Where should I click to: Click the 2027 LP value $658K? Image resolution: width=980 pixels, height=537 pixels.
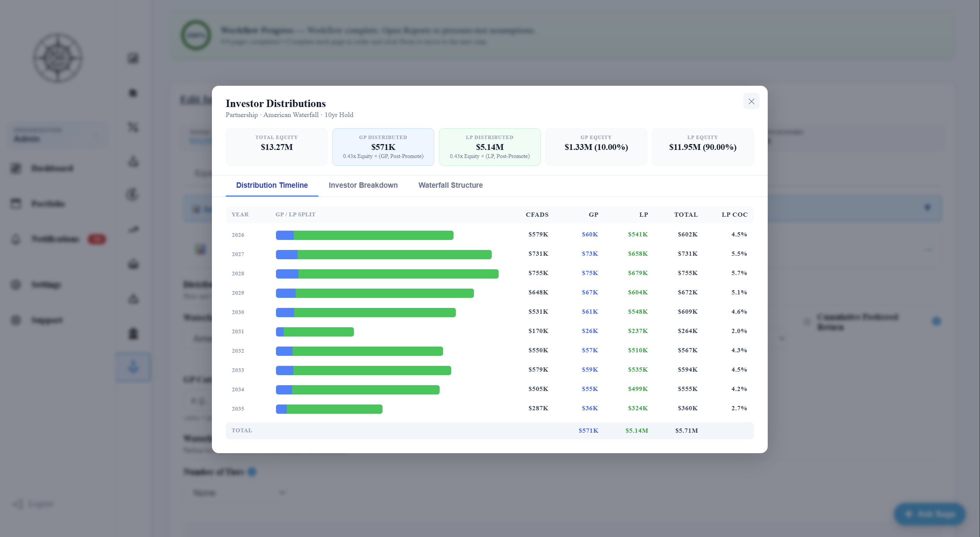click(x=638, y=253)
